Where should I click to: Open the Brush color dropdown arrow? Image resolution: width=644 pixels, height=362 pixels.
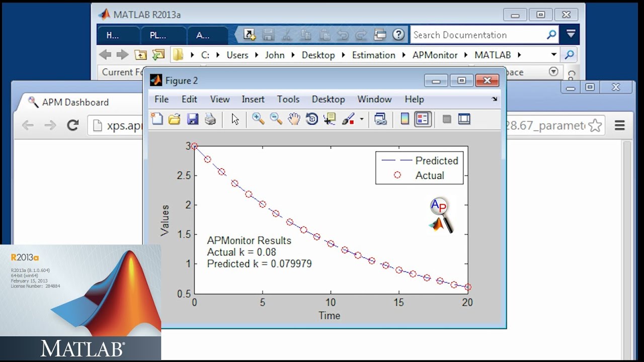click(361, 120)
